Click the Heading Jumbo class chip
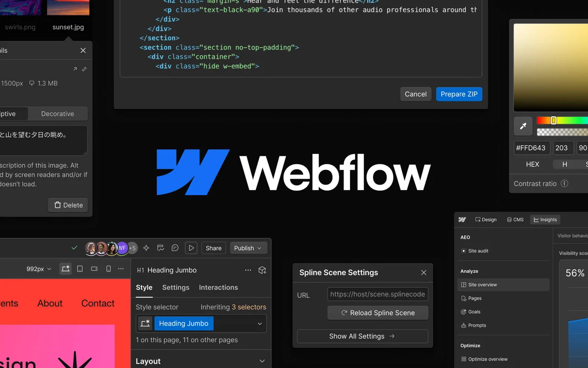 click(184, 323)
